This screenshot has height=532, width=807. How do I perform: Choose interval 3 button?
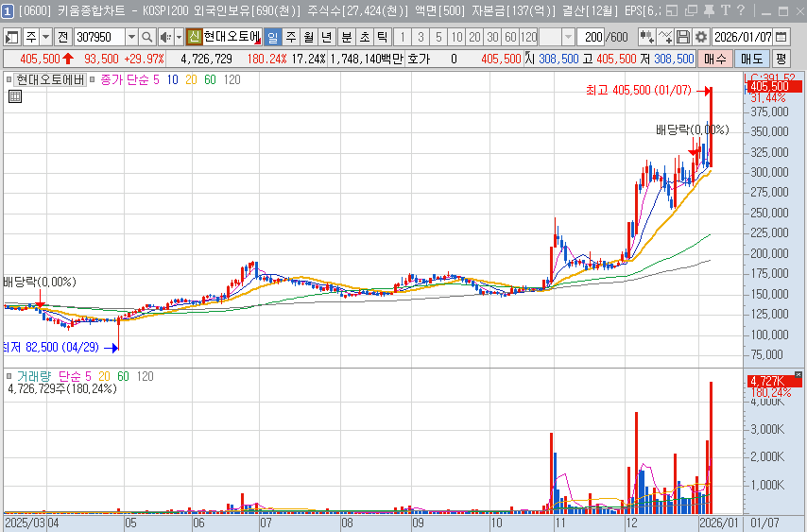point(421,37)
